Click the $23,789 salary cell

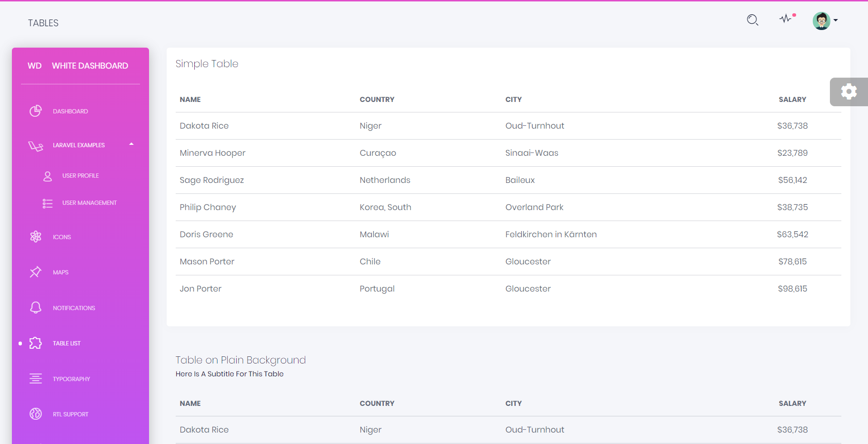[792, 153]
